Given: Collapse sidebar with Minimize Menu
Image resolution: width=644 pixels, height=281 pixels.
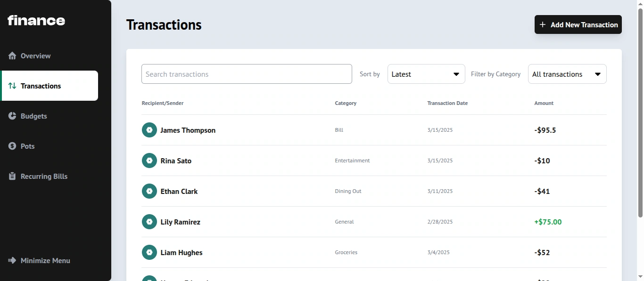Looking at the screenshot, I should [x=40, y=260].
